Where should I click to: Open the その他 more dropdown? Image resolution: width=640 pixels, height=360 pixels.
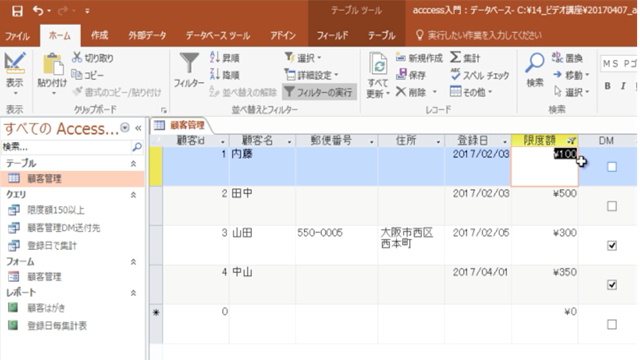(471, 92)
